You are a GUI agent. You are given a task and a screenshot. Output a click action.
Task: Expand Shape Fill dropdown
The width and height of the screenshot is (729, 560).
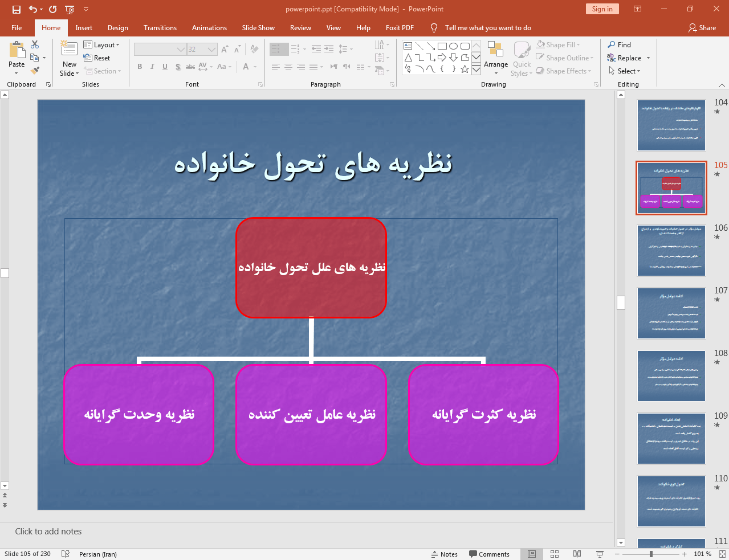(x=558, y=45)
